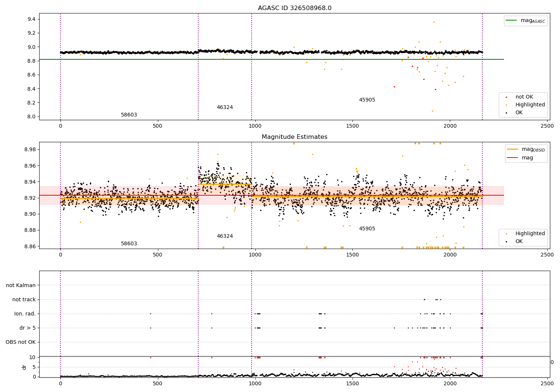Image resolution: width=560 pixels, height=392 pixels.
Task: Click the 8.2 y-axis tick label
Action: point(32,103)
